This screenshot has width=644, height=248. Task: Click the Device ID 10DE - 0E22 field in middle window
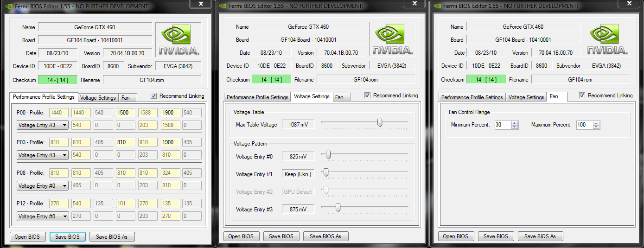coord(271,66)
